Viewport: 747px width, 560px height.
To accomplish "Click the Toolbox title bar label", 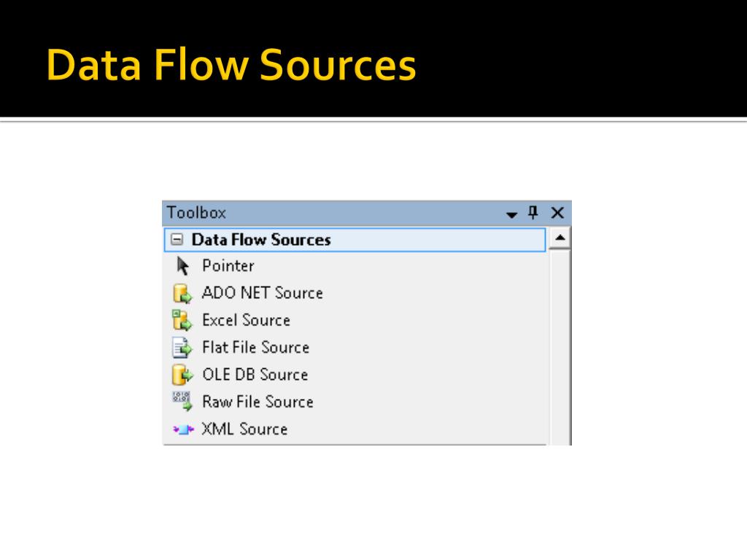I will click(196, 212).
